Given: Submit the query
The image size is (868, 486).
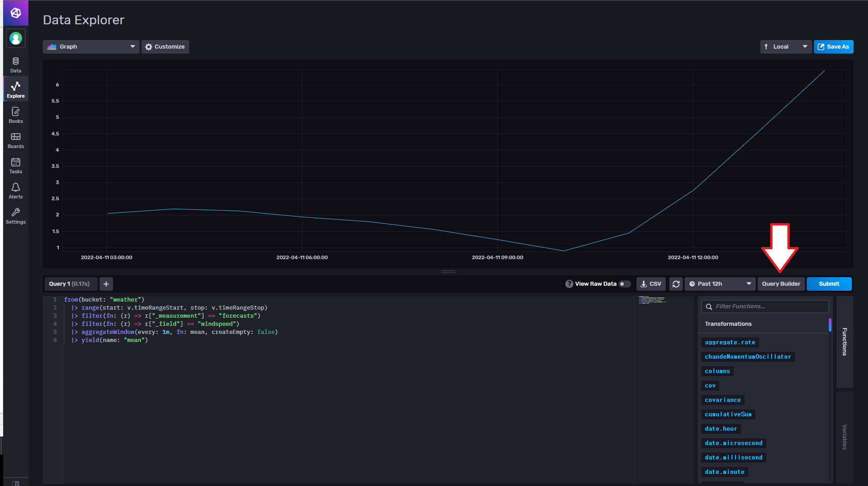Looking at the screenshot, I should pos(829,284).
